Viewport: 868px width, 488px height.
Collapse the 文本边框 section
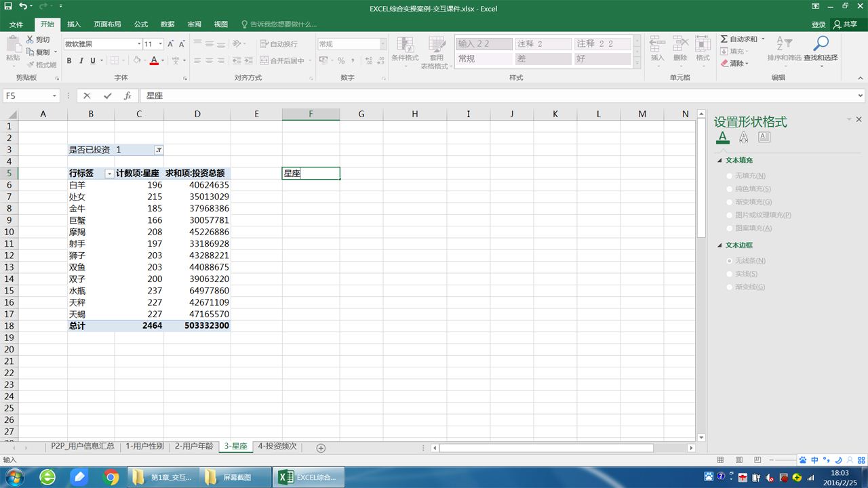pyautogui.click(x=720, y=245)
